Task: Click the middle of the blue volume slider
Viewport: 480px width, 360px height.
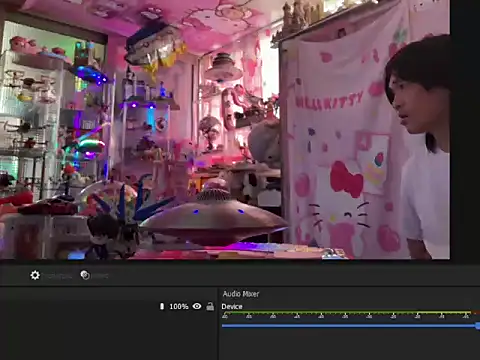Action: click(x=351, y=326)
